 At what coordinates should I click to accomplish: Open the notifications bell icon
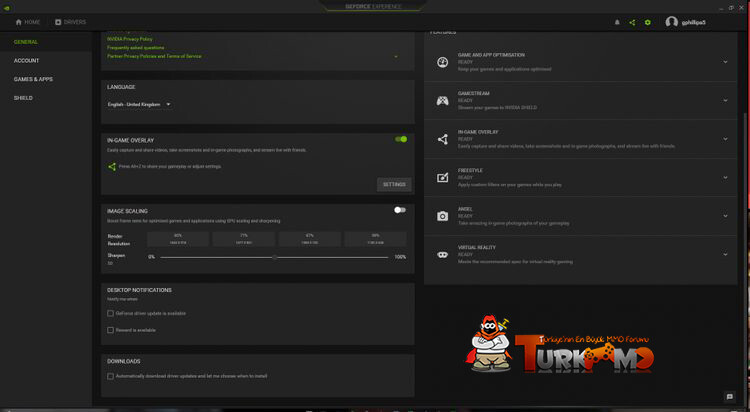(617, 22)
